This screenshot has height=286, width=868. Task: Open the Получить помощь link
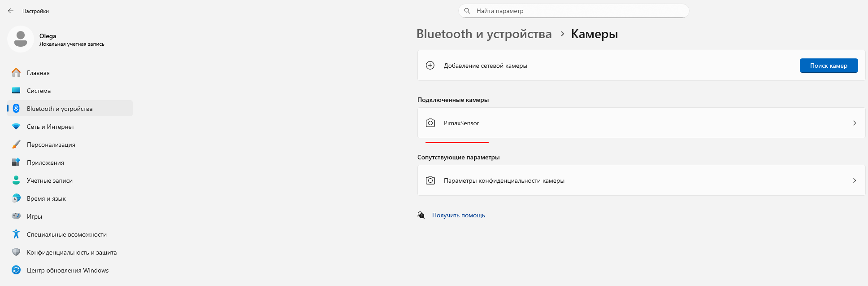[x=458, y=216]
